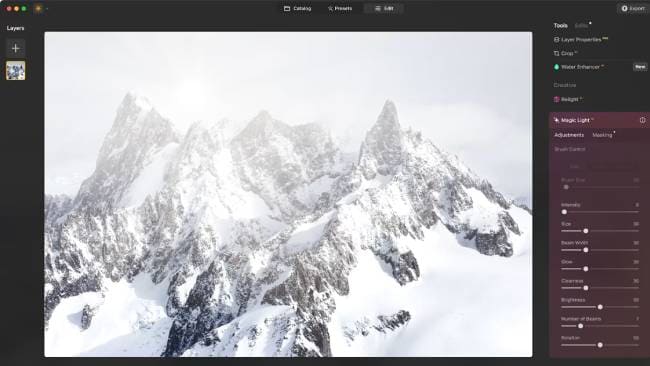The image size is (650, 366).
Task: Open the Water Enhancer tool
Action: 578,67
